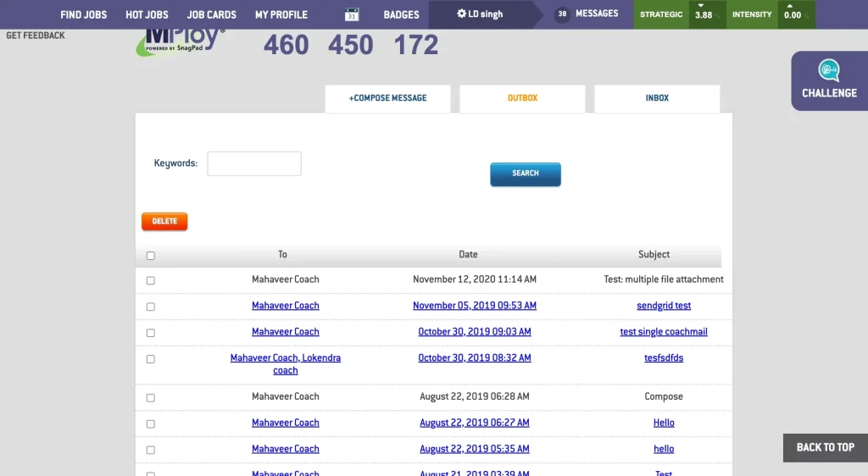Click the 38 unread messages badge
This screenshot has width=868, height=476.
point(562,14)
